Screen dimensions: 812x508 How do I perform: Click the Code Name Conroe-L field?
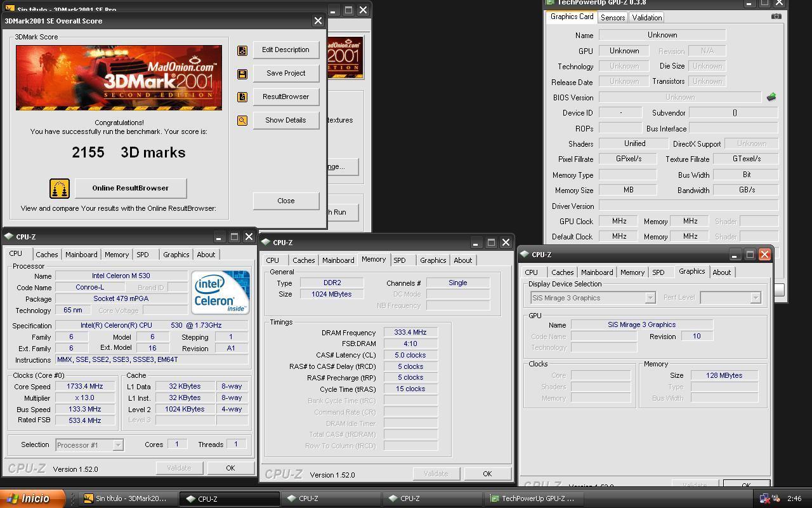[89, 287]
